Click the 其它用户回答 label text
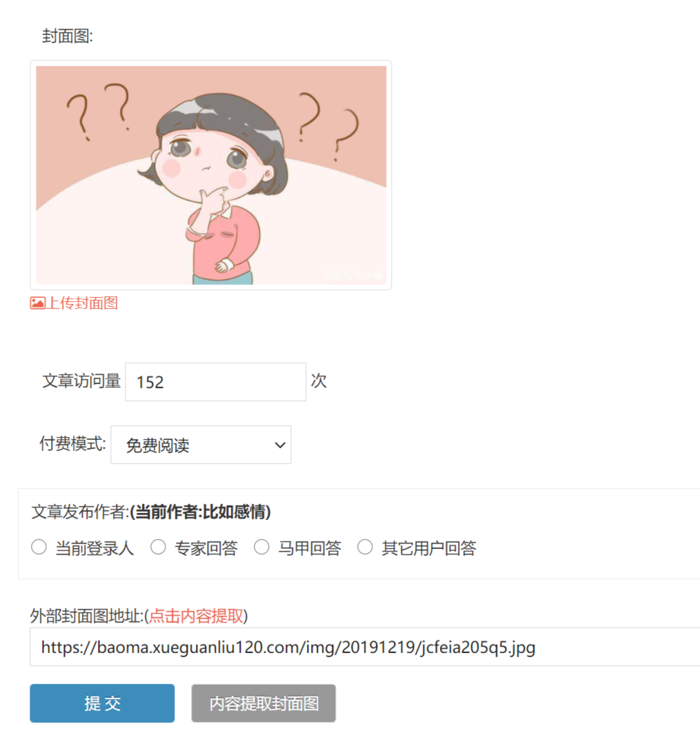Viewport: 700px width, 729px height. pos(428,548)
